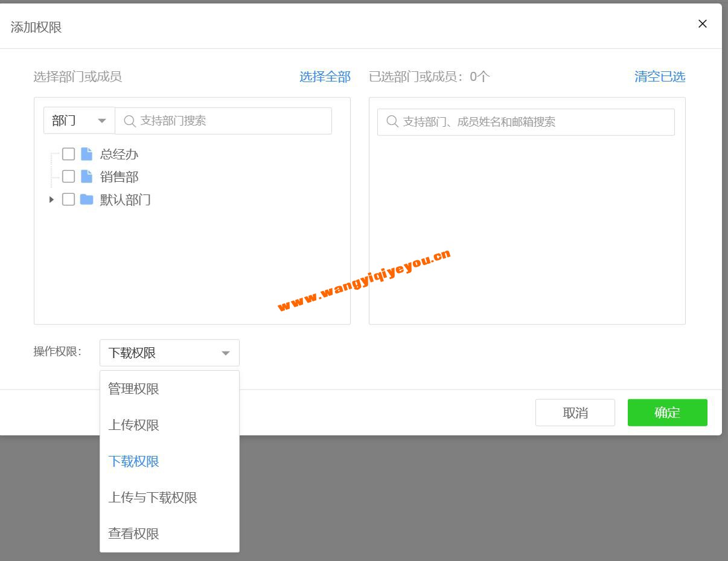Select 查看权限 option
The image size is (728, 561).
coord(134,534)
